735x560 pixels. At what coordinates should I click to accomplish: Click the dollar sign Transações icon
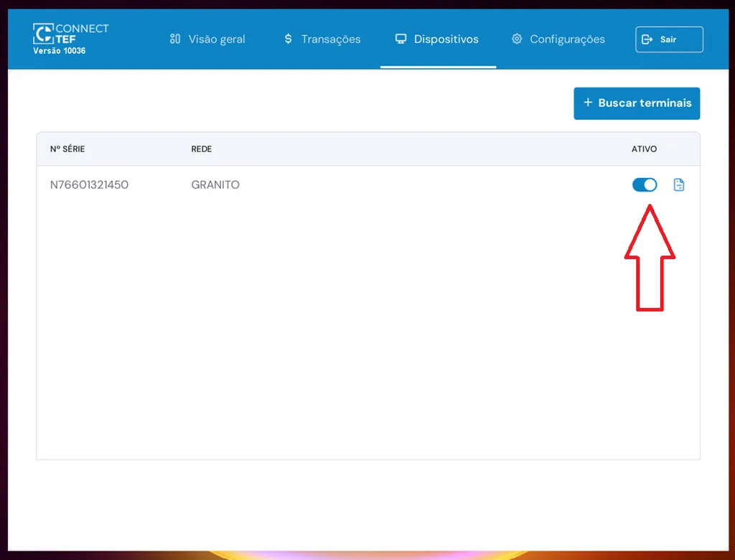click(x=288, y=39)
